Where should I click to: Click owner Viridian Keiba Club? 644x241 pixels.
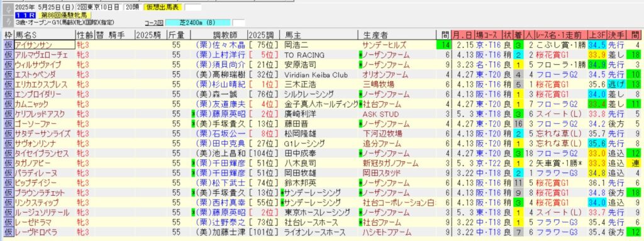tap(316, 74)
